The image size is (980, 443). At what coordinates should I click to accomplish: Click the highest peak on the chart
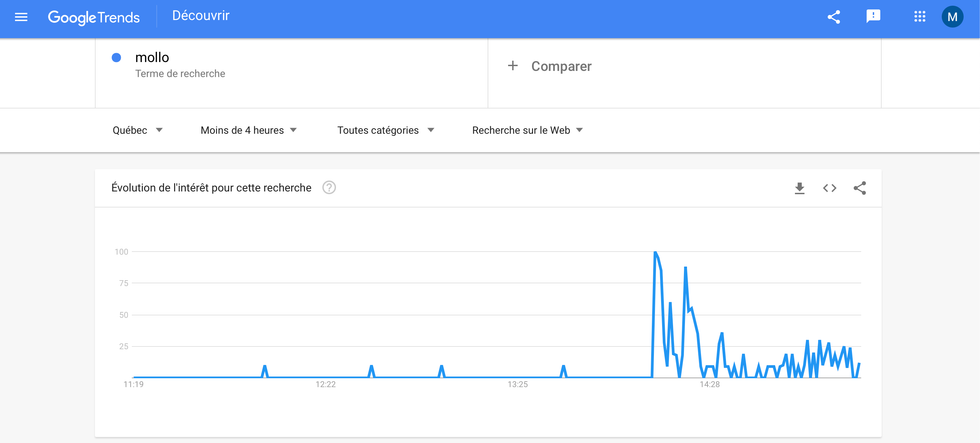pos(655,253)
